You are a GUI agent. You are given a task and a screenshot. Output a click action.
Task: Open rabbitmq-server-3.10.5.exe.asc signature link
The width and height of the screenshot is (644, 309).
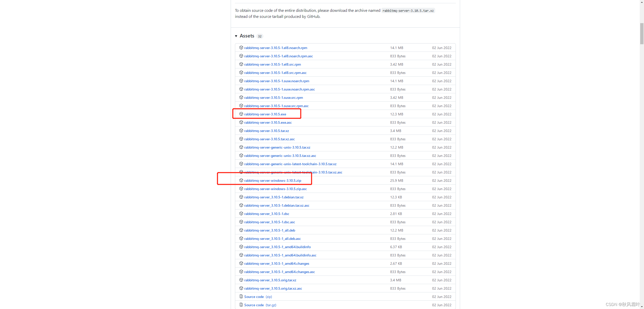[x=268, y=122]
